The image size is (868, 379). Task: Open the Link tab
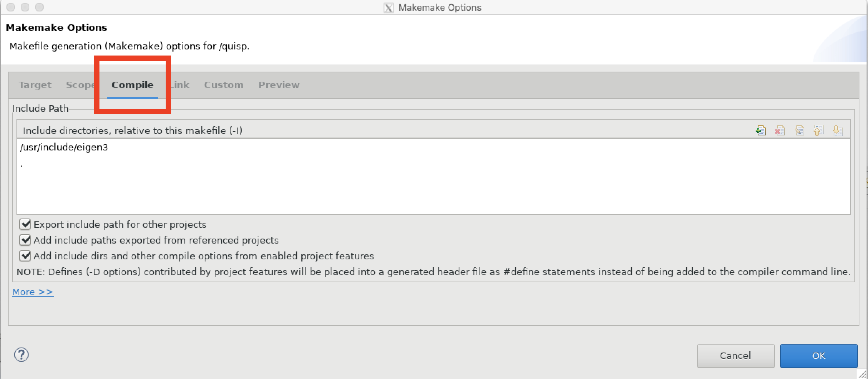pyautogui.click(x=180, y=85)
